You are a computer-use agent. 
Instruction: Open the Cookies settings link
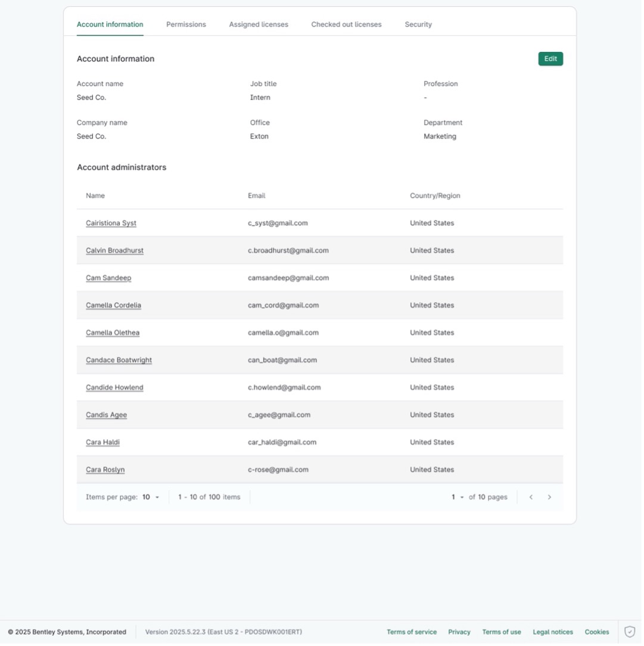click(597, 631)
